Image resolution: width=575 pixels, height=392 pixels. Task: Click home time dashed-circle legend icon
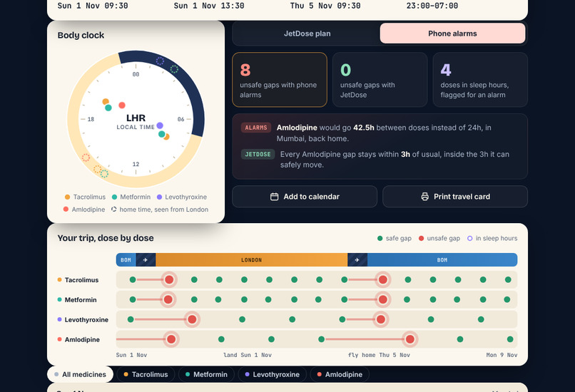click(114, 210)
